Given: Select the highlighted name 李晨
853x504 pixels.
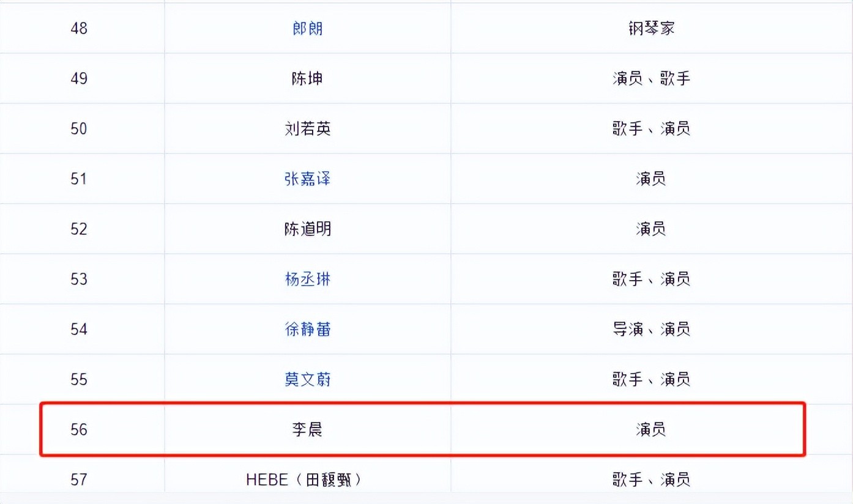Looking at the screenshot, I should [307, 430].
